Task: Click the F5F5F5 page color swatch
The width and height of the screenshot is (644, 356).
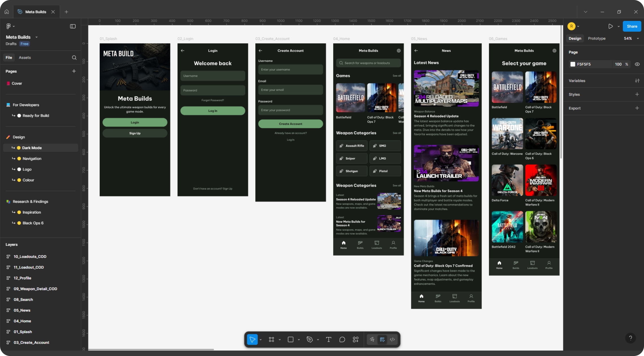Action: click(x=573, y=64)
